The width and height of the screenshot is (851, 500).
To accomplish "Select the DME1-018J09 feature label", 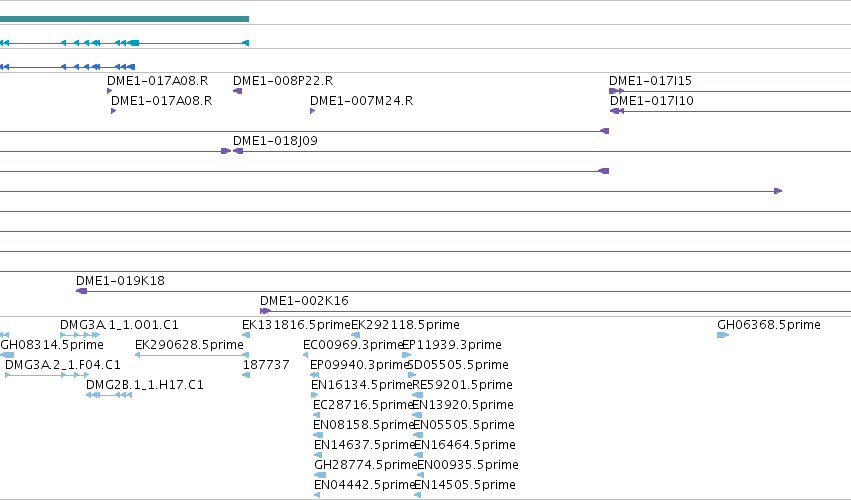I will pos(275,141).
